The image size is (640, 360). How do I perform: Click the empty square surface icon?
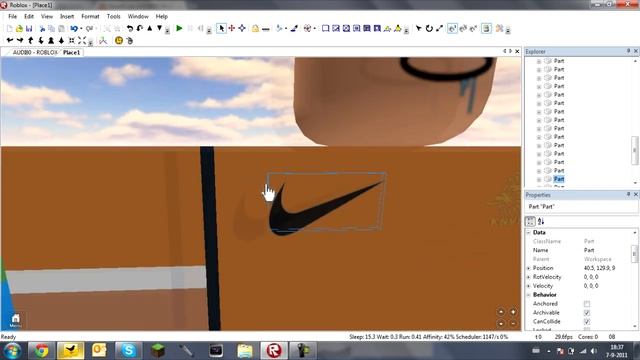click(x=325, y=28)
